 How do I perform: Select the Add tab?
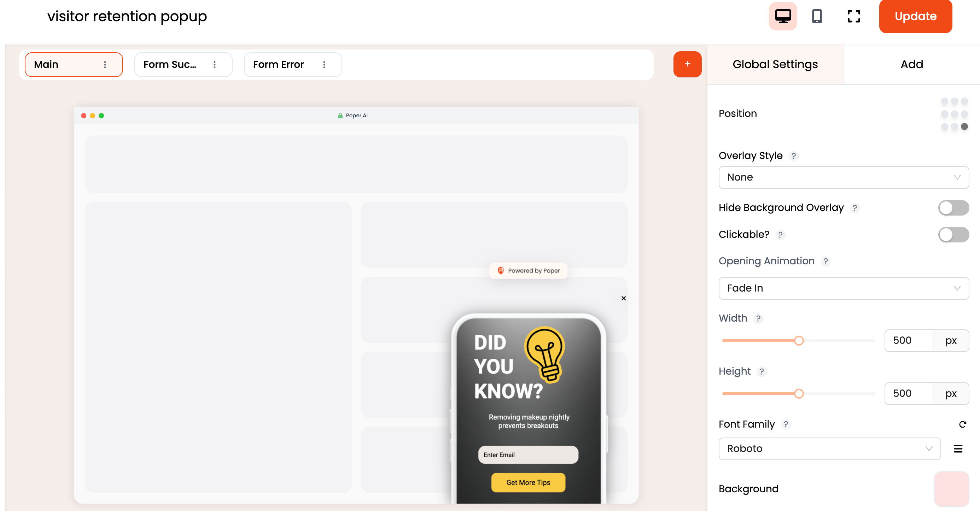click(911, 64)
